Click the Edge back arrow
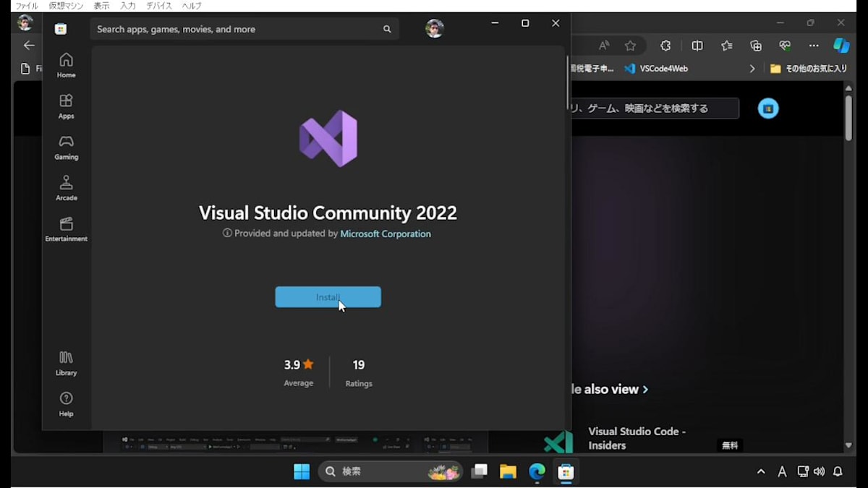Image resolution: width=868 pixels, height=488 pixels. [29, 46]
